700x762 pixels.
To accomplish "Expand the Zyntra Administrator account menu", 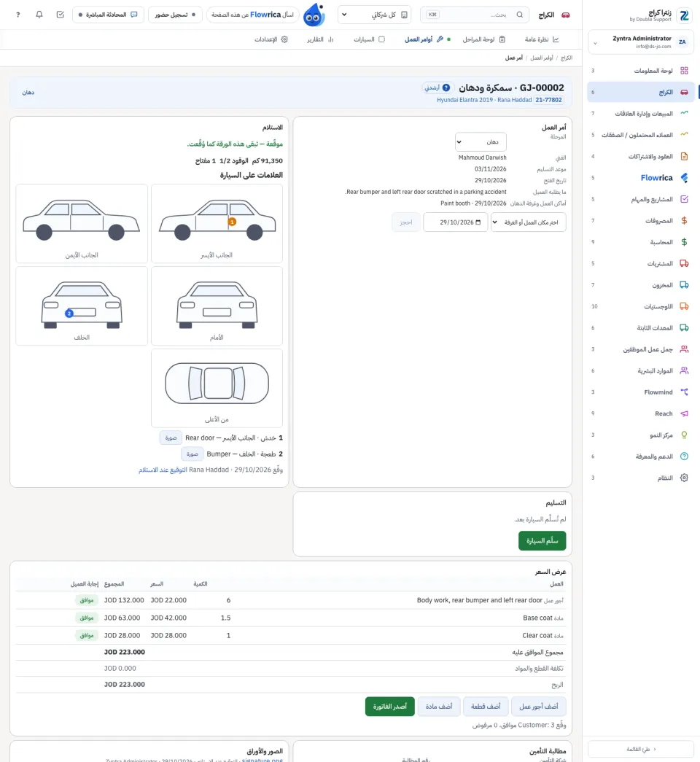I will click(x=641, y=42).
